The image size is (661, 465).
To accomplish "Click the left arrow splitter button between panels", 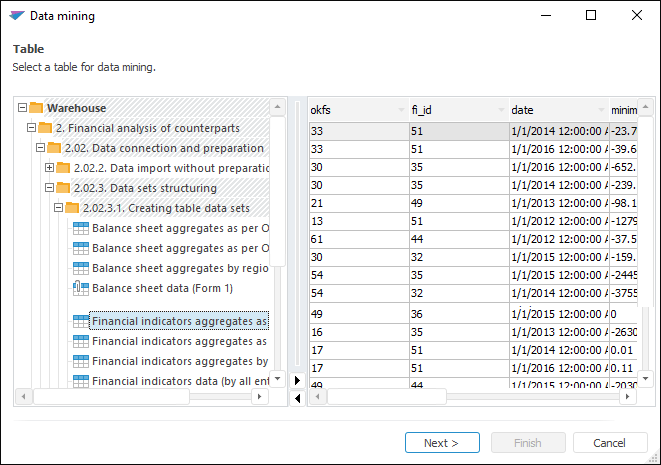I will (x=297, y=397).
